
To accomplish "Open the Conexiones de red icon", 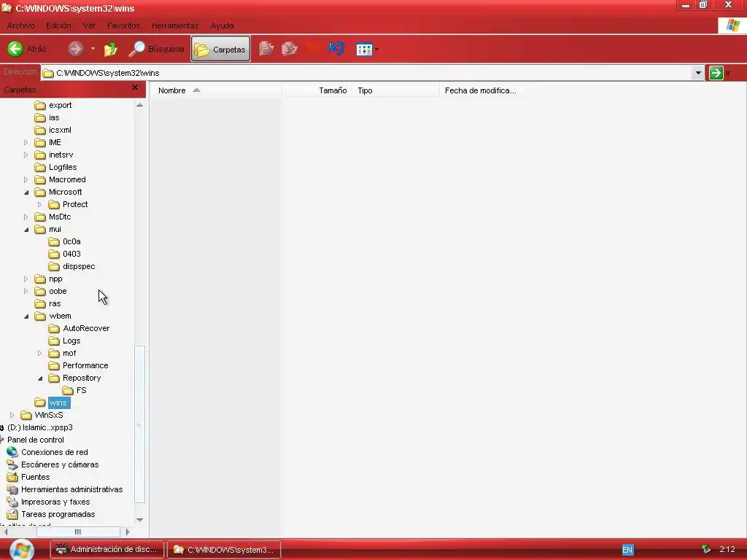I will pos(12,452).
